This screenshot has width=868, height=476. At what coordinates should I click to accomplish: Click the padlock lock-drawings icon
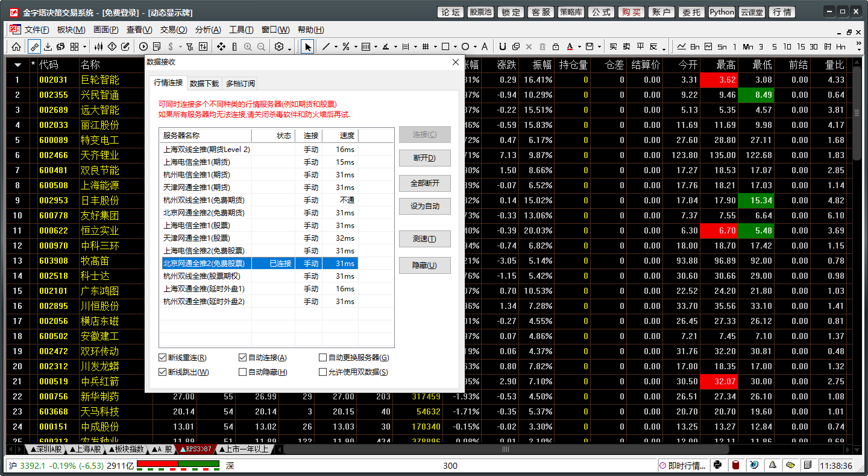pos(556,46)
